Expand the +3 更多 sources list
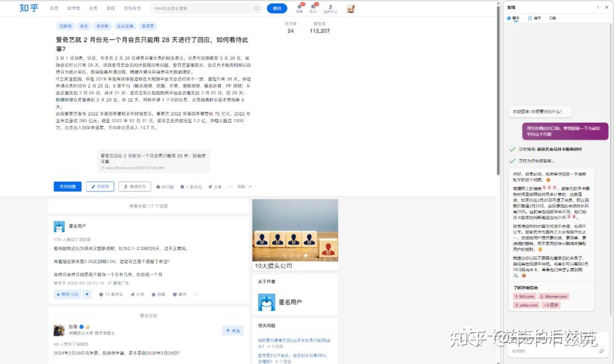The width and height of the screenshot is (614, 364). (551, 304)
